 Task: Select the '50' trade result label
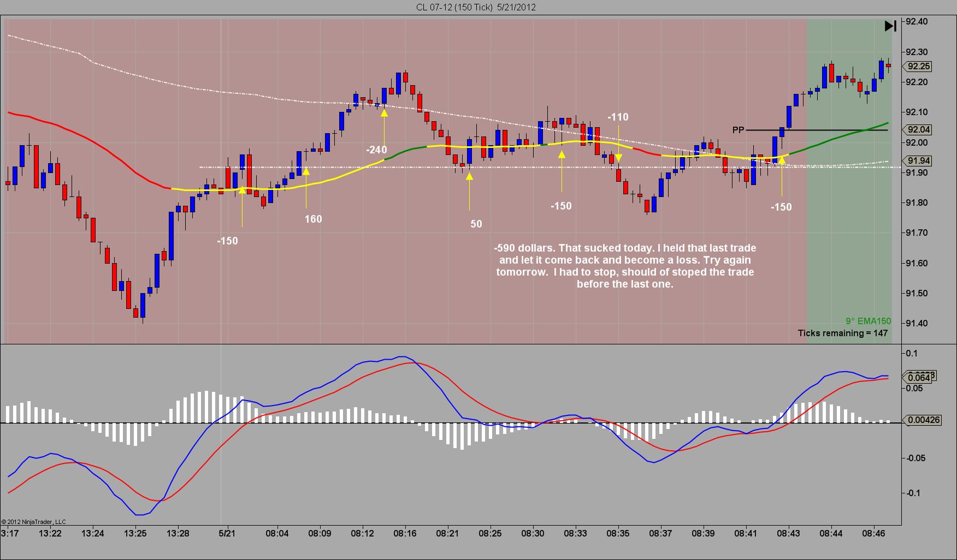click(x=476, y=224)
